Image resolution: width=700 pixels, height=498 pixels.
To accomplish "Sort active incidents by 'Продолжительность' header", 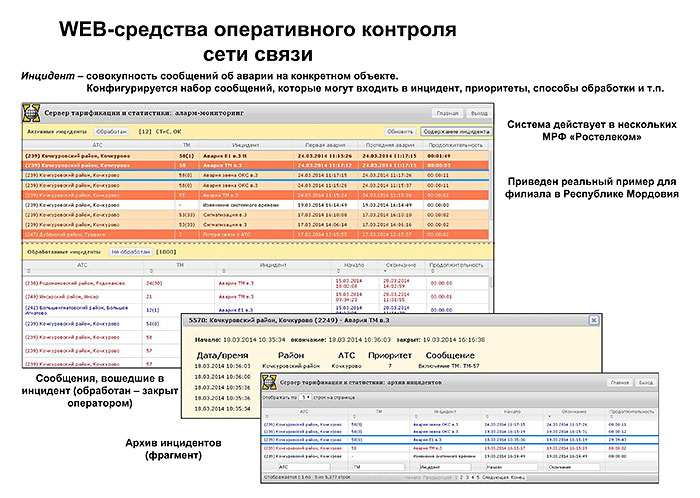I will (x=455, y=145).
